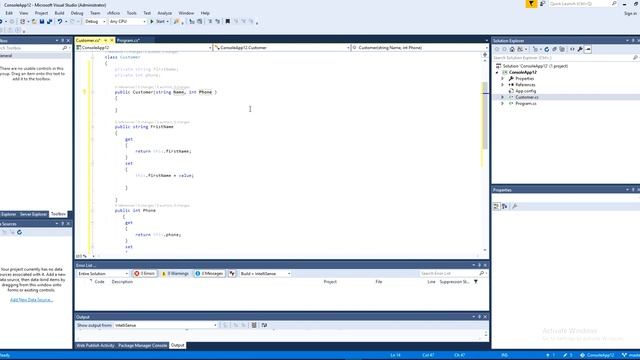Click Collapse All icon in Solution Explorer toolbar
640x360 pixels.
click(x=554, y=49)
